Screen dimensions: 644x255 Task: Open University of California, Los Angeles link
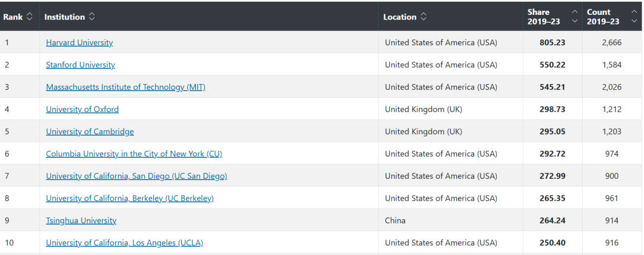[125, 242]
